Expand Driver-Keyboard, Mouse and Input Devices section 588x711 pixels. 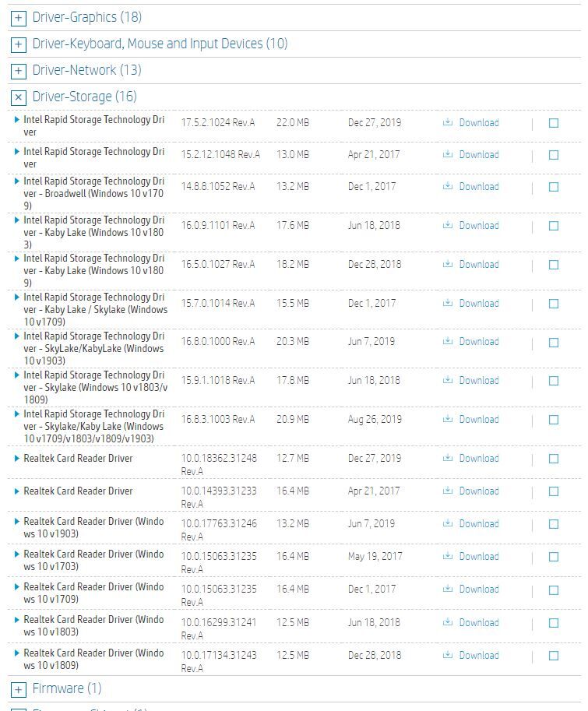18,44
